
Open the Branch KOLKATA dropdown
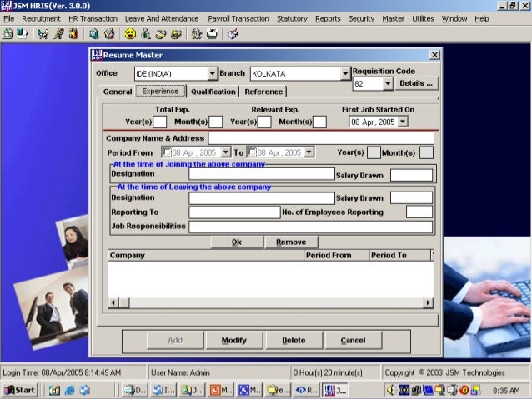tap(345, 73)
